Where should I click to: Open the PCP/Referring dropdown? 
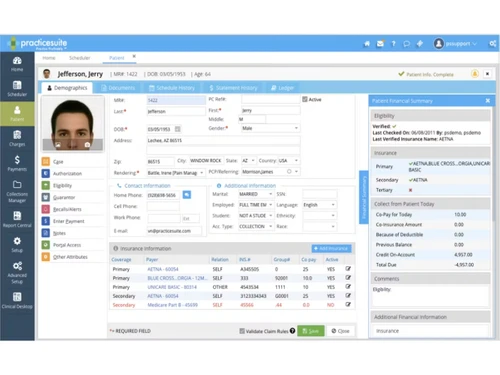tap(270, 172)
